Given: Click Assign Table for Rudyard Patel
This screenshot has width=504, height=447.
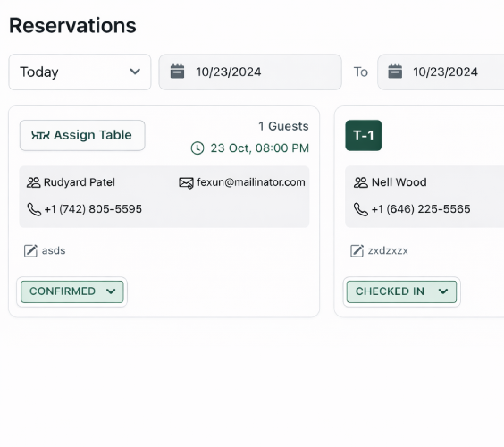Looking at the screenshot, I should tap(82, 135).
